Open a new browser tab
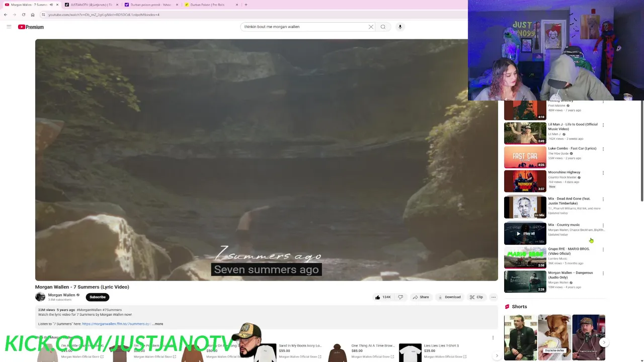Screen dimensions: 644x362 click(x=246, y=5)
